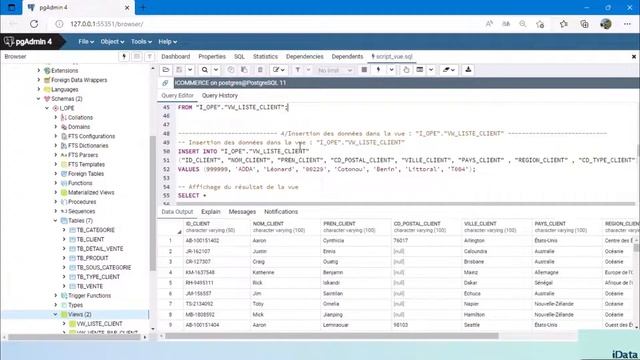Viewport: 640px width, 360px height.
Task: Open the Explain options dropdown arrow
Action: [x=431, y=70]
